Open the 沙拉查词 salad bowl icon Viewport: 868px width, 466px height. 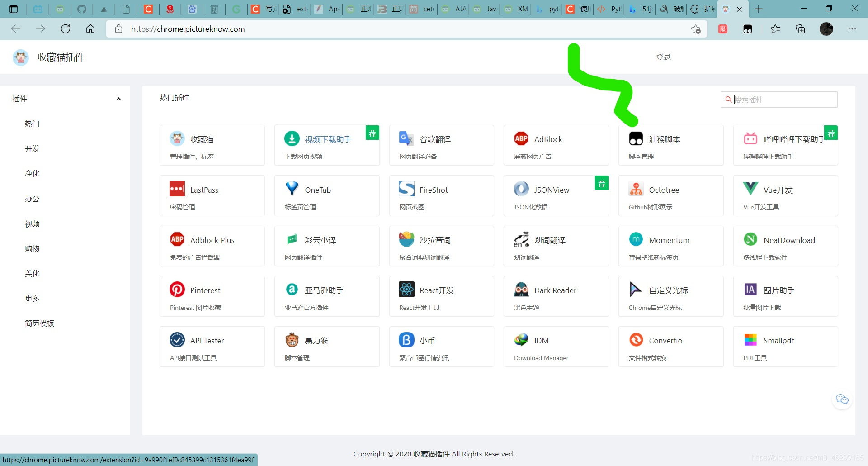pos(406,239)
